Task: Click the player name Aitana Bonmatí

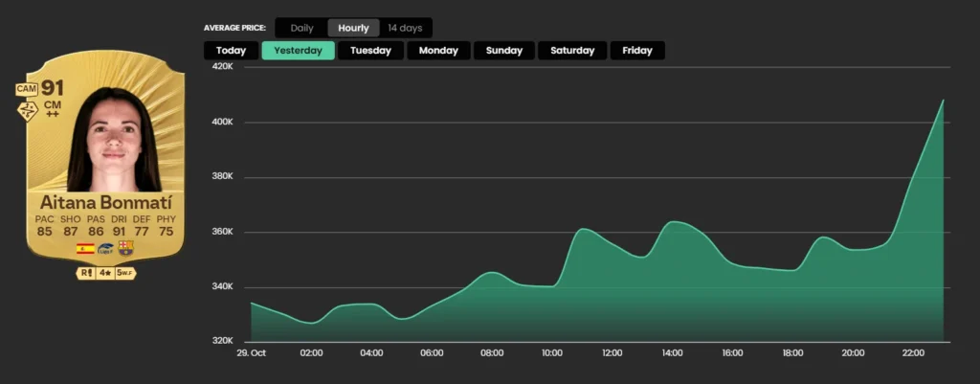Action: click(x=105, y=203)
